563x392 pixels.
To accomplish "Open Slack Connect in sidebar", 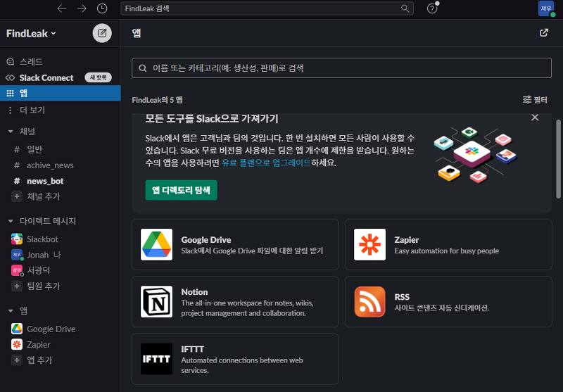I will tap(61, 77).
